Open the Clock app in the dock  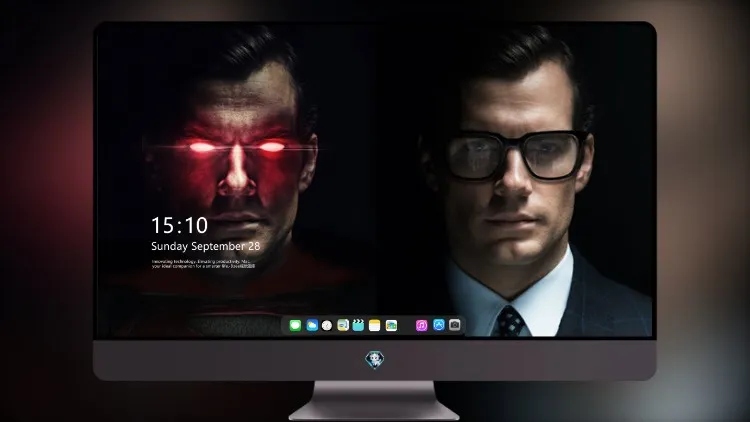click(x=327, y=325)
